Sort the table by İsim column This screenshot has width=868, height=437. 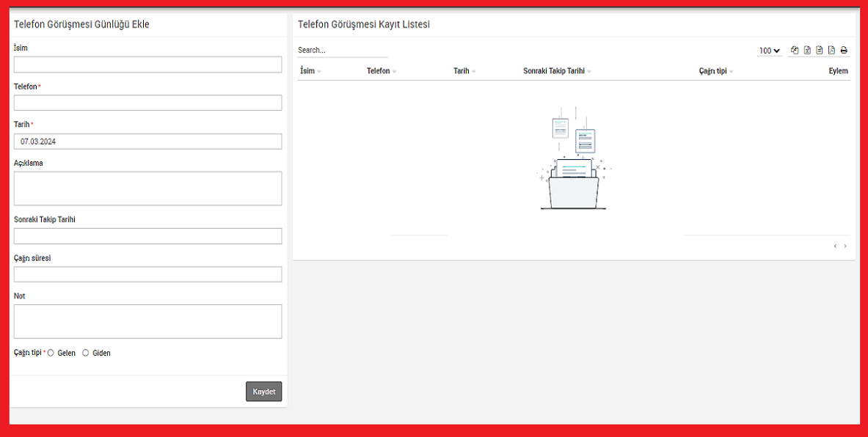(307, 71)
